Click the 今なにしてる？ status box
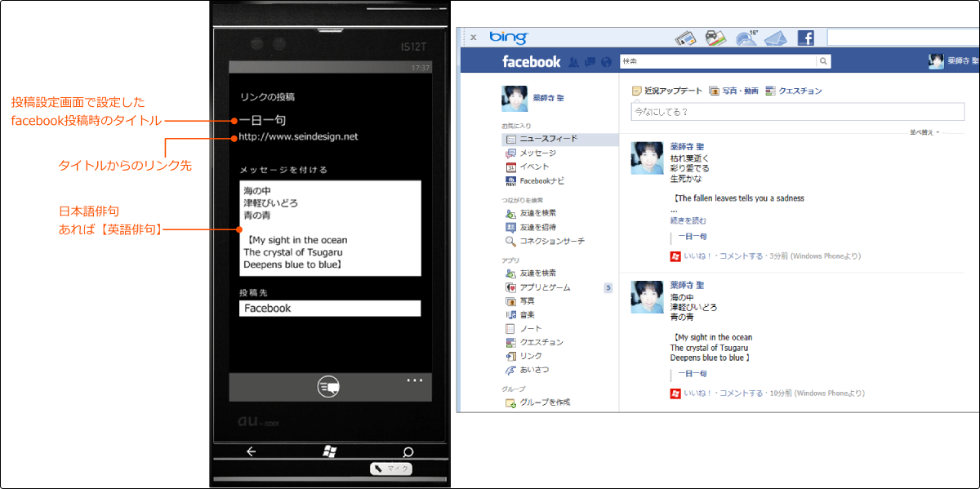The image size is (980, 489). (797, 112)
